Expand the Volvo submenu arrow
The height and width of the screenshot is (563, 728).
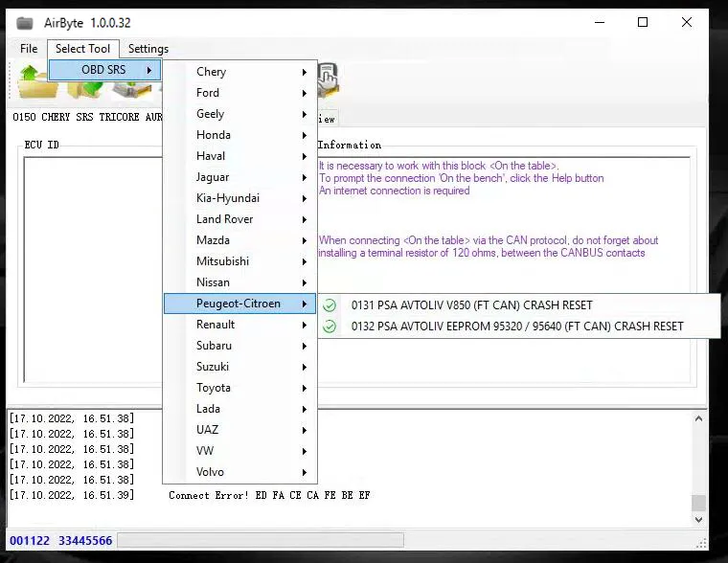click(305, 472)
